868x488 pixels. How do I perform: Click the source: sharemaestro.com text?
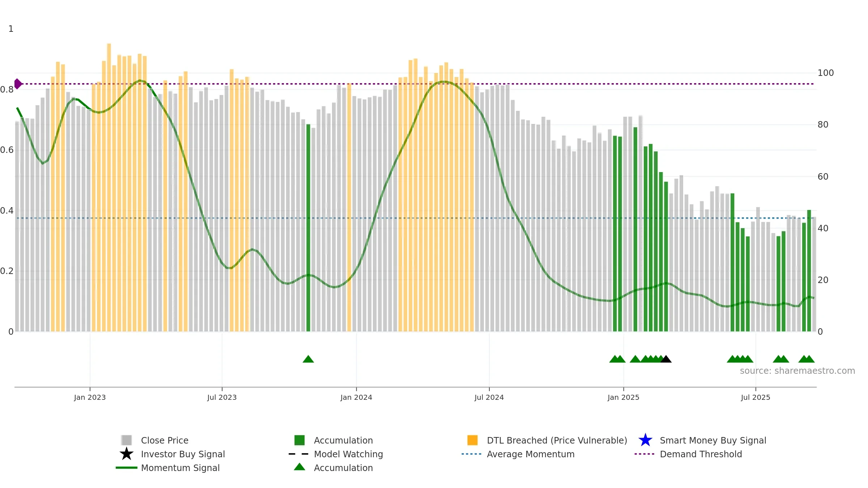click(797, 371)
